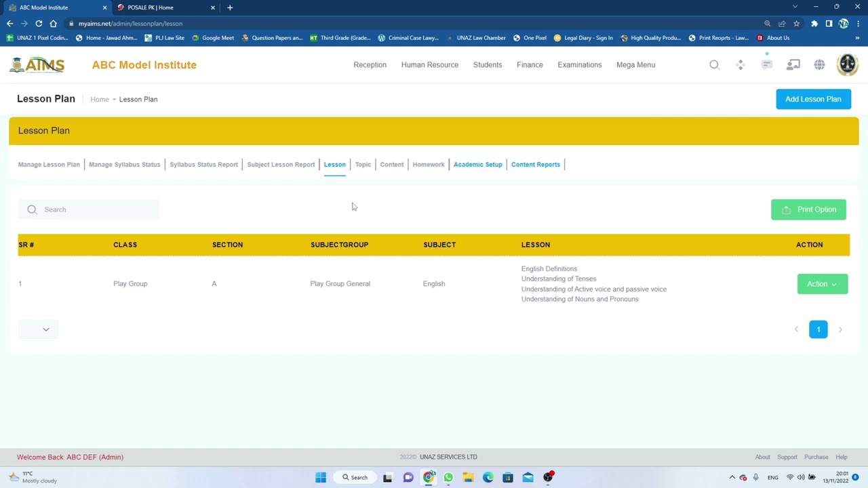Viewport: 868px width, 488px height.
Task: Open File Explorer from the taskbar
Action: tap(468, 478)
